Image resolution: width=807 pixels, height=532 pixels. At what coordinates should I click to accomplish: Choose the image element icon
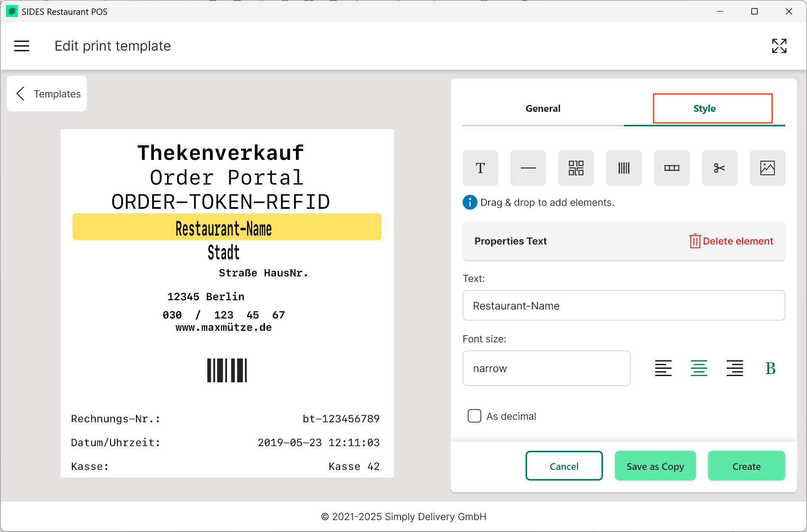pos(767,168)
